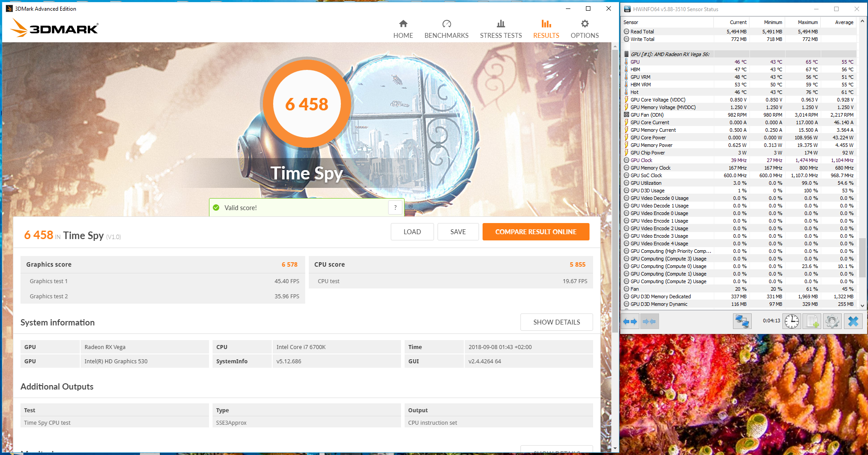Select the GPU Video Decode 0 Usage row
This screenshot has width=868, height=455.
tap(739, 198)
